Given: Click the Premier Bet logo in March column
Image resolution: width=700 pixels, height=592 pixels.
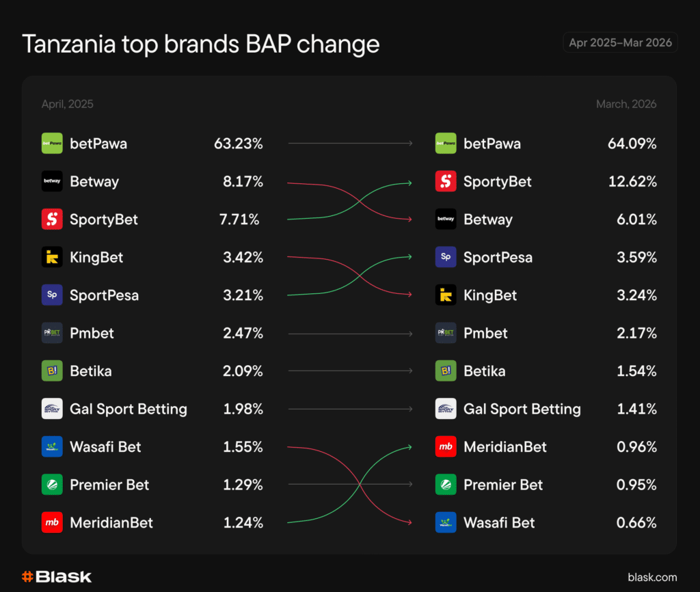Looking at the screenshot, I should coord(446,485).
